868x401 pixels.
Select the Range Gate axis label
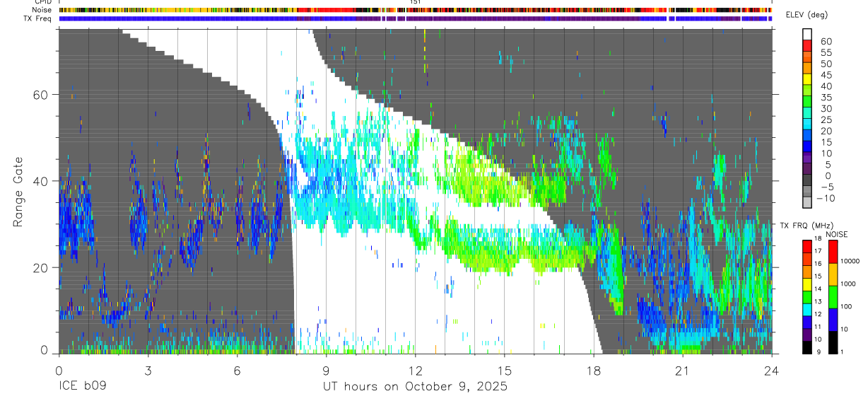point(20,192)
